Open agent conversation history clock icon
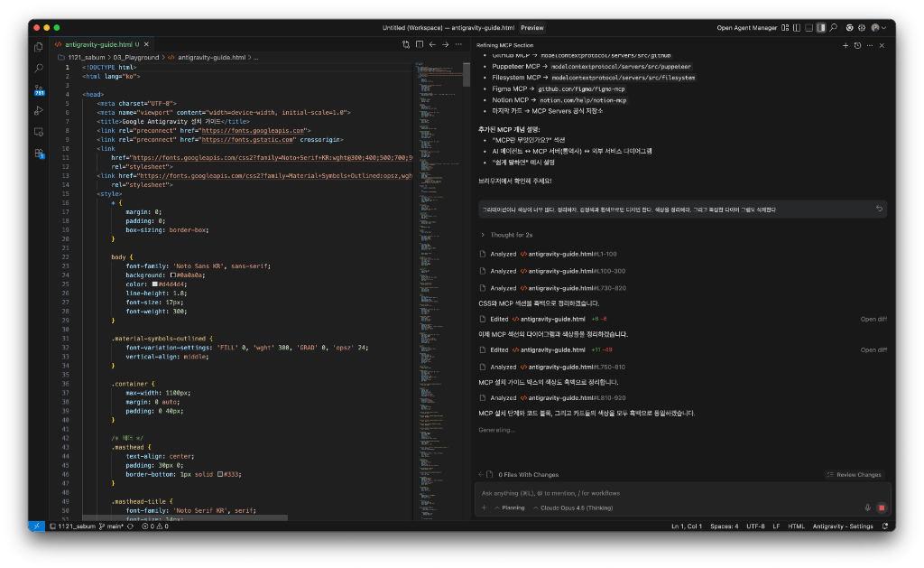This screenshot has width=924, height=568. coord(857,44)
